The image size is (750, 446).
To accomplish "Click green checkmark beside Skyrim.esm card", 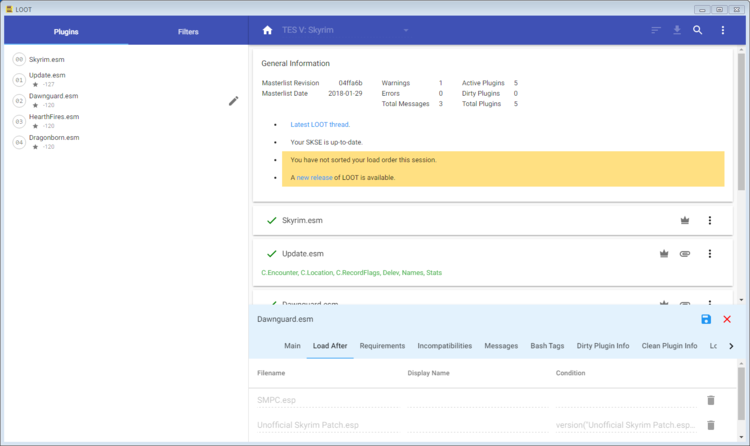I will (272, 220).
